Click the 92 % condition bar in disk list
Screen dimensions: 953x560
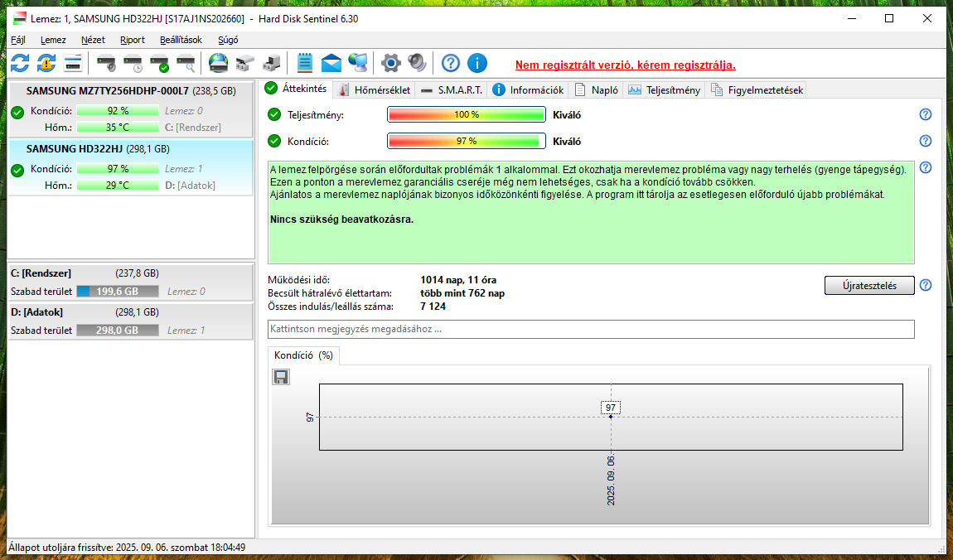118,110
